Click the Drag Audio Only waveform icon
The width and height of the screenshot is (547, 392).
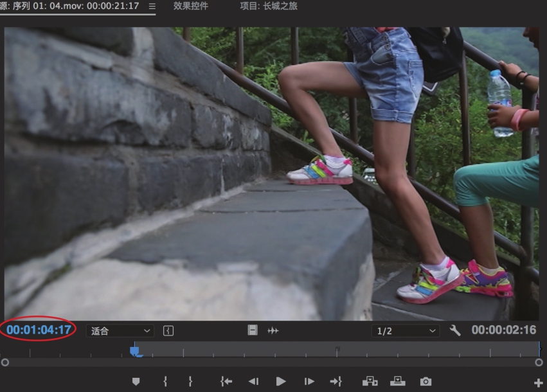tap(273, 330)
